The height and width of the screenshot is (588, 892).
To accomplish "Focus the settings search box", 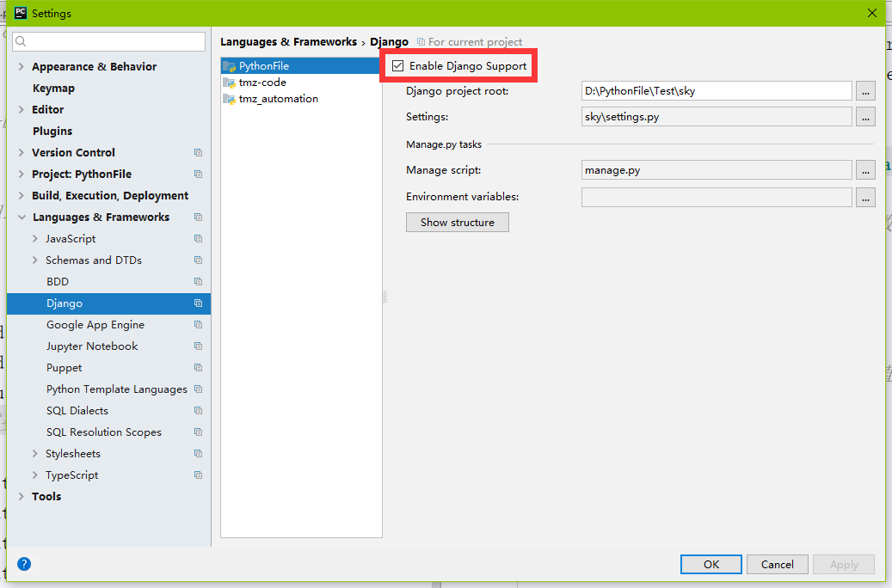I will pyautogui.click(x=108, y=41).
